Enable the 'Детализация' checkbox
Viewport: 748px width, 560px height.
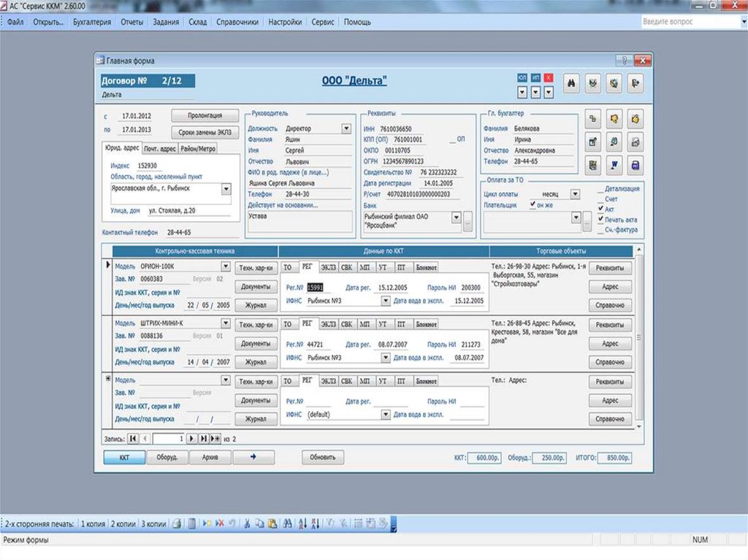point(600,188)
